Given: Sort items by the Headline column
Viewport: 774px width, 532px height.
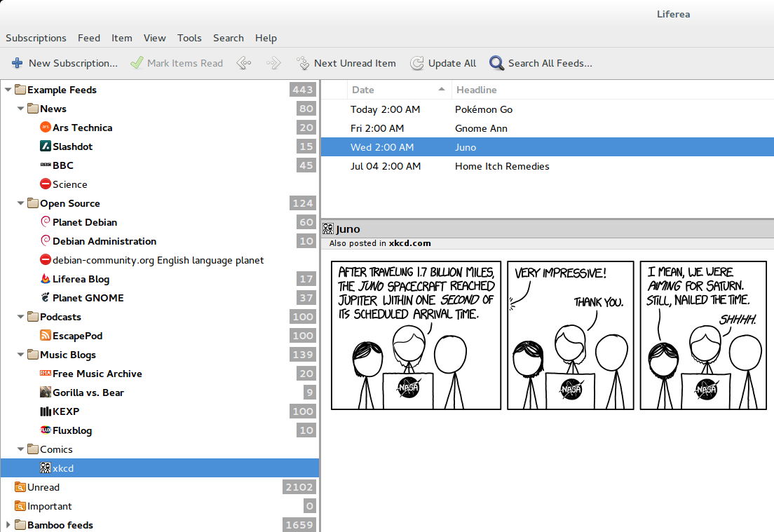Looking at the screenshot, I should 612,90.
